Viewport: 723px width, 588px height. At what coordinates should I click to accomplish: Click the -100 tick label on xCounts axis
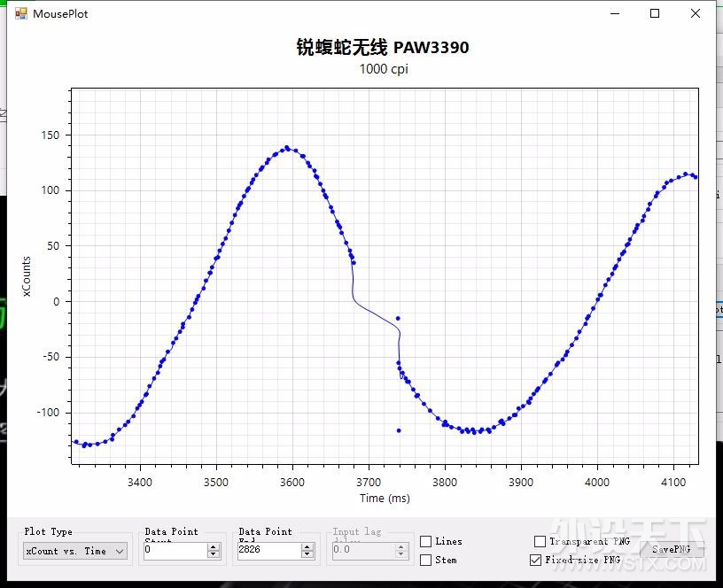point(49,413)
